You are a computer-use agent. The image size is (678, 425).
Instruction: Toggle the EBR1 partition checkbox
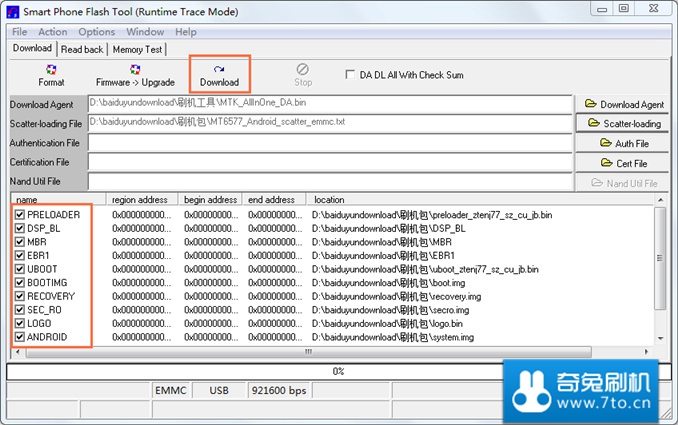pyautogui.click(x=19, y=255)
